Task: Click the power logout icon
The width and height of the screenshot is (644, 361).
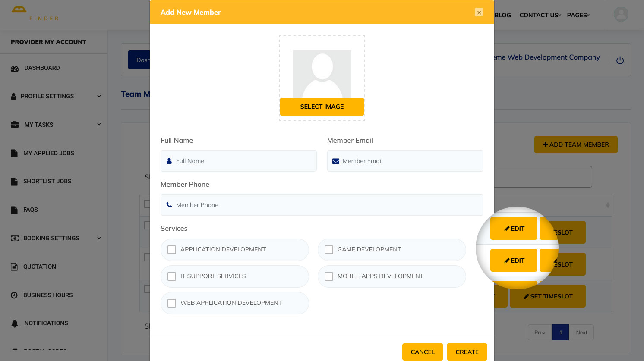Action: point(620,60)
